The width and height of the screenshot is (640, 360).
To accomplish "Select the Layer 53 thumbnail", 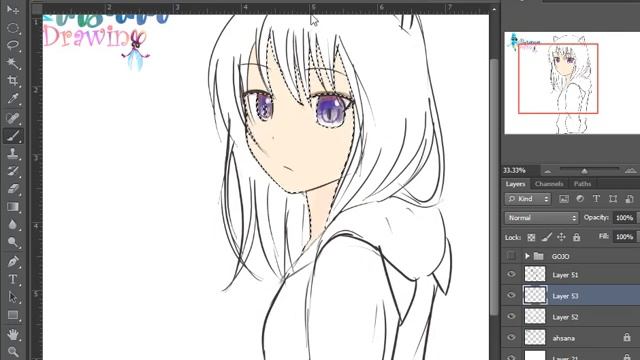I will [x=535, y=295].
